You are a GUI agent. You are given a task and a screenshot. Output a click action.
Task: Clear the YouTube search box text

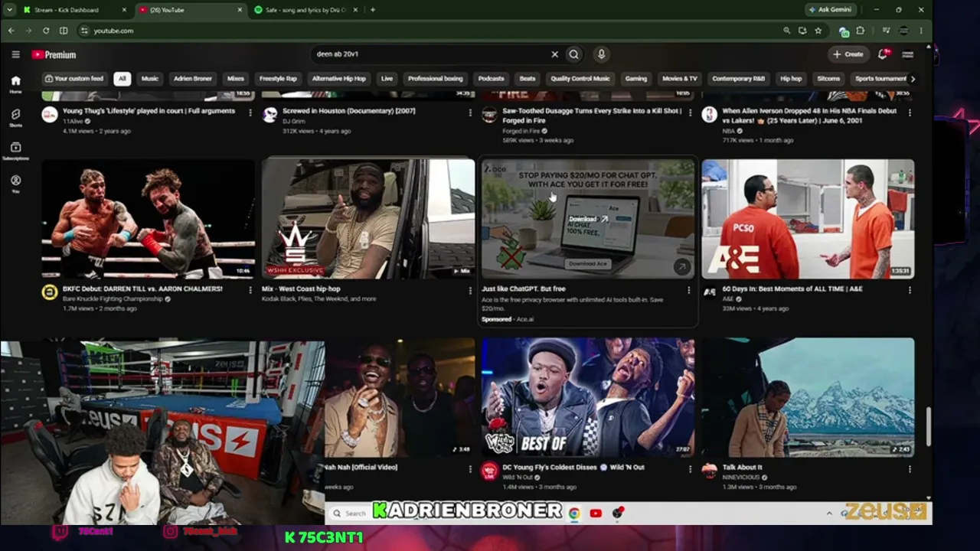(554, 54)
